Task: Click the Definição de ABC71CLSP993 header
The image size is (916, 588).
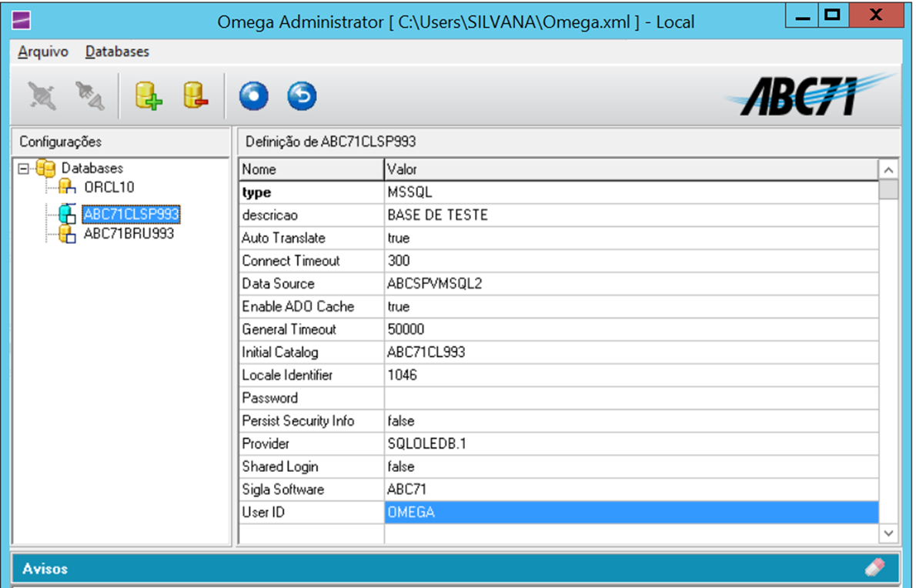Action: pyautogui.click(x=568, y=142)
